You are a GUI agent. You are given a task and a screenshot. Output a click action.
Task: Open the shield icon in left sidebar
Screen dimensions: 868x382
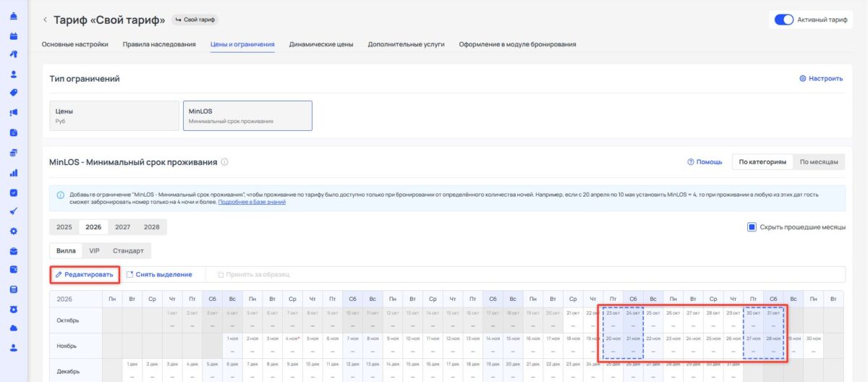point(14,309)
